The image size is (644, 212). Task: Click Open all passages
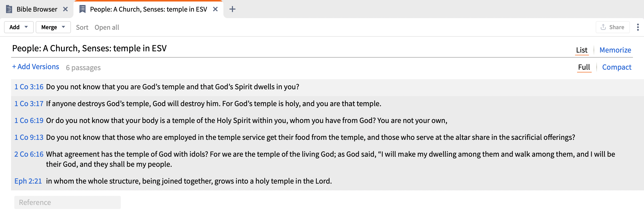[107, 27]
